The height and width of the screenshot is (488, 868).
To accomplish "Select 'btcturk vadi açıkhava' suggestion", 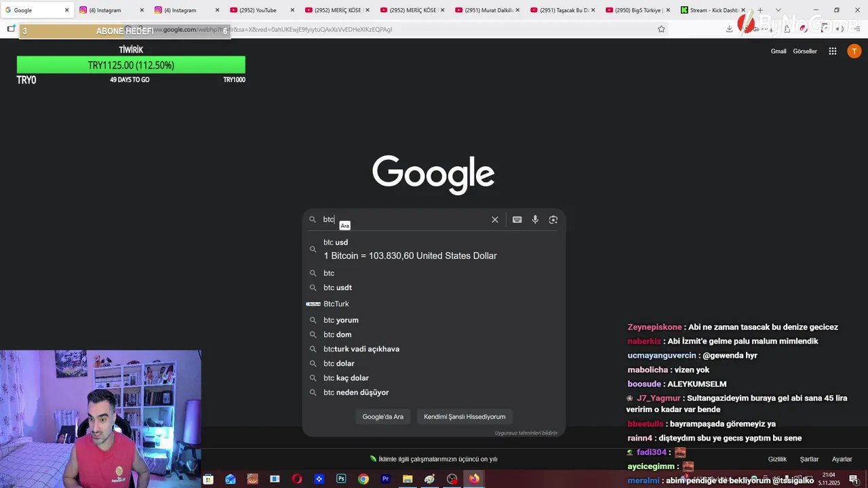I will tap(433, 349).
